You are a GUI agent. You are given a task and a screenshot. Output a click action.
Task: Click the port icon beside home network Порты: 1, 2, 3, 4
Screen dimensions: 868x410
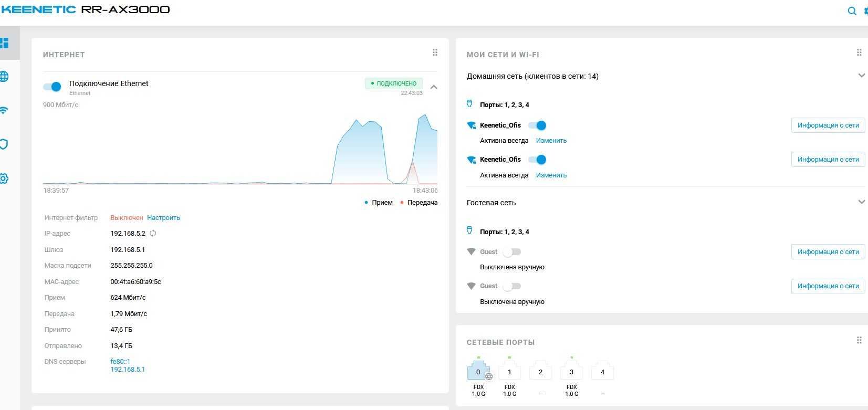coord(470,104)
